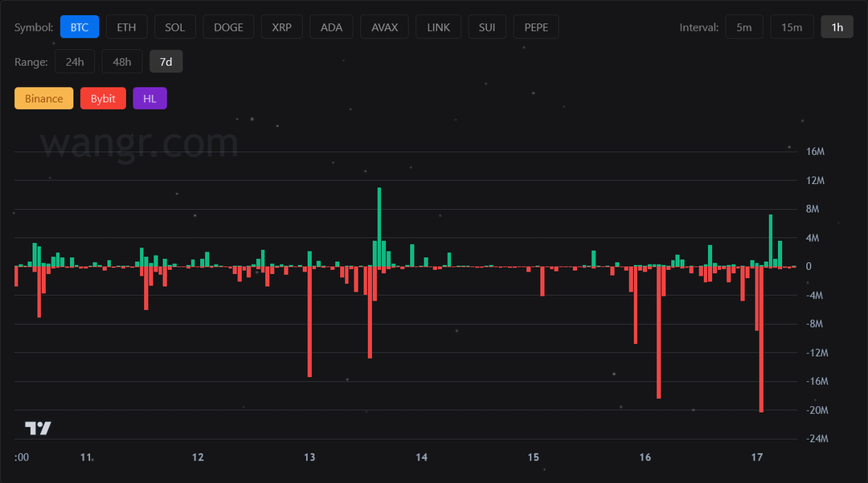Viewport: 868px width, 483px height.
Task: Select the BTC symbol
Action: [x=80, y=27]
